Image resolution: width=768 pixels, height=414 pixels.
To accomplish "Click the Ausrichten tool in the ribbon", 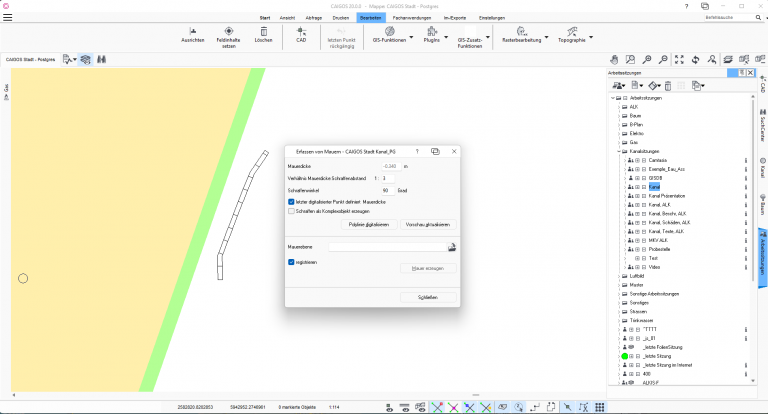I will (192, 35).
